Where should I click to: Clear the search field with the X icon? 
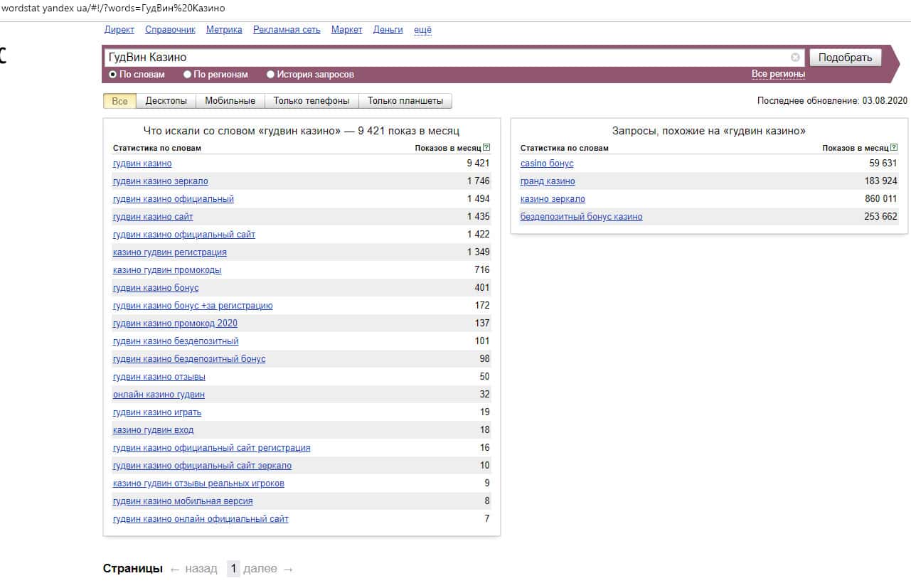pos(795,58)
